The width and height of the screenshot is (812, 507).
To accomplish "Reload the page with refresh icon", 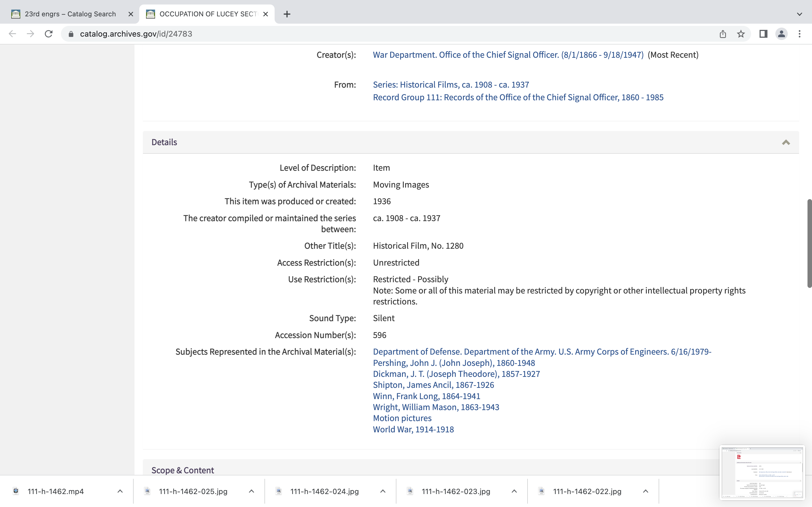I will coord(49,34).
